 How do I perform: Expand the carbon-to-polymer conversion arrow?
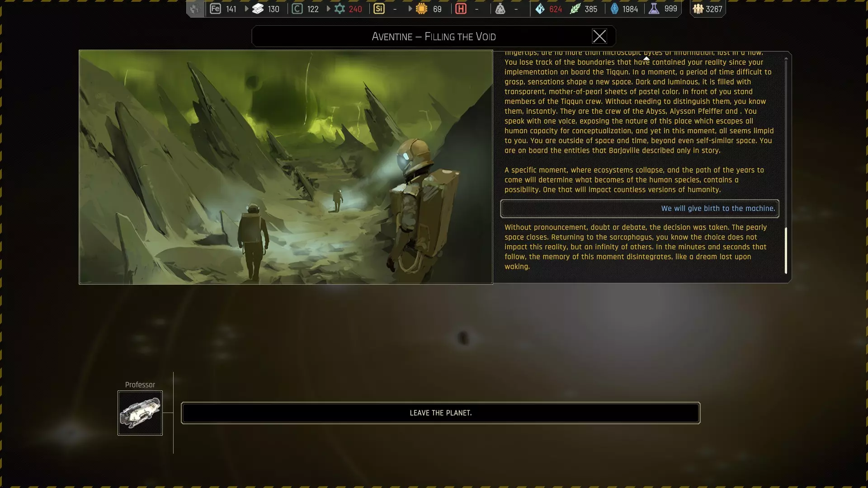pos(328,9)
